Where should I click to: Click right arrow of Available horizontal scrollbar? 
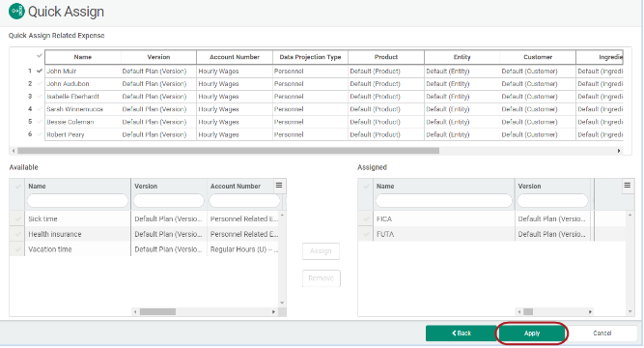[273, 312]
